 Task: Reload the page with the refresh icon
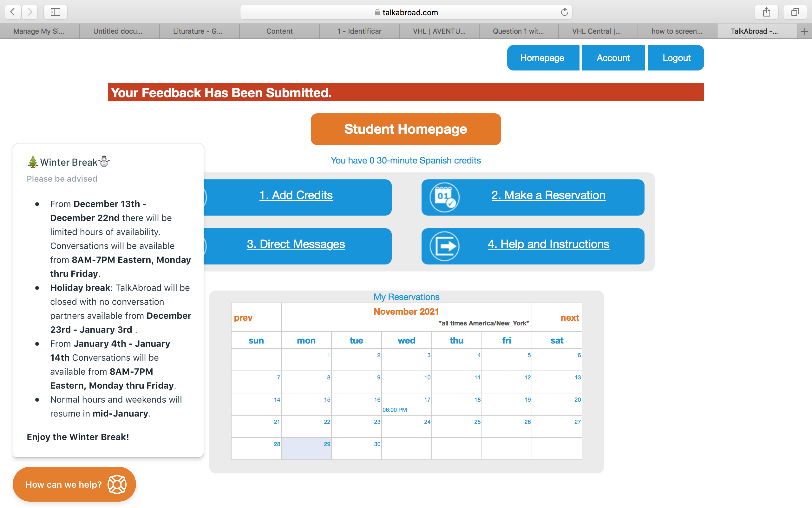[x=564, y=12]
